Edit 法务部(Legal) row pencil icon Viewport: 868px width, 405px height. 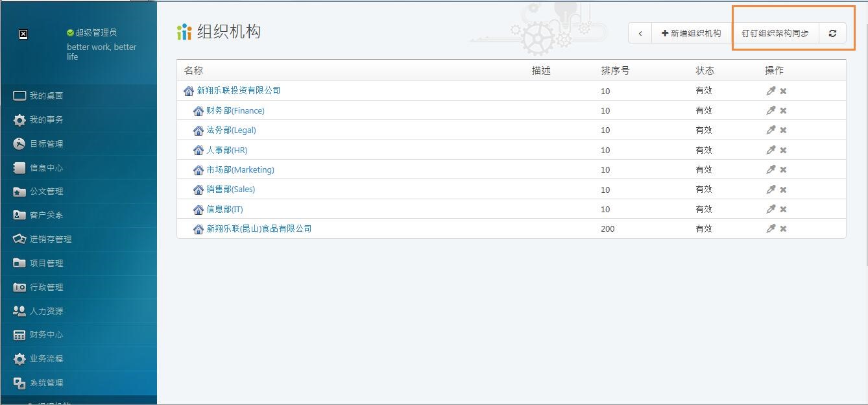[x=771, y=130]
